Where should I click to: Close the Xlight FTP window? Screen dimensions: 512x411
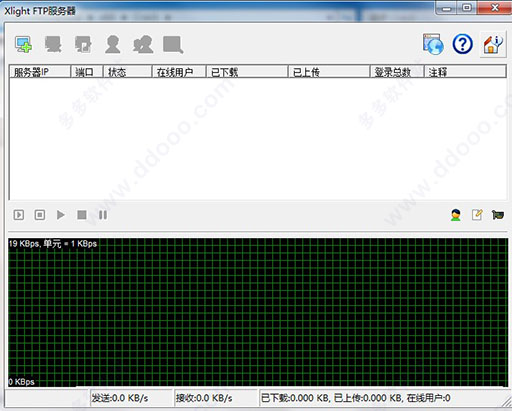point(495,8)
